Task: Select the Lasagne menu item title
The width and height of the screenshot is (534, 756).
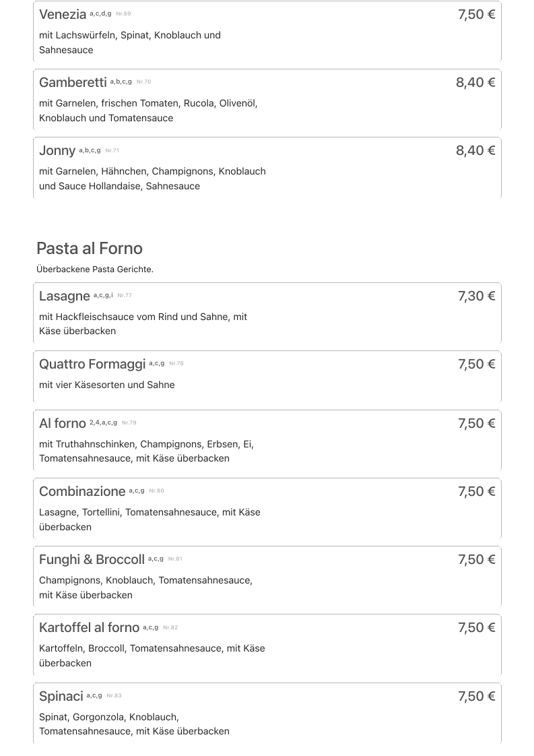Action: pos(65,296)
